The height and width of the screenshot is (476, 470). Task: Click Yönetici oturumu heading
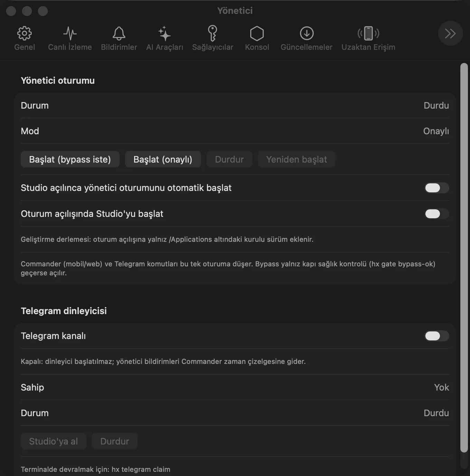pos(58,81)
